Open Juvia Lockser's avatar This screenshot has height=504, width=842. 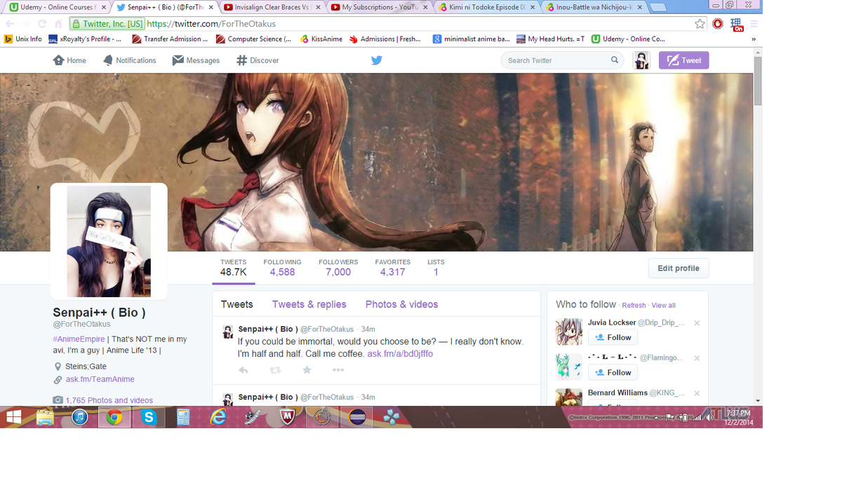569,332
